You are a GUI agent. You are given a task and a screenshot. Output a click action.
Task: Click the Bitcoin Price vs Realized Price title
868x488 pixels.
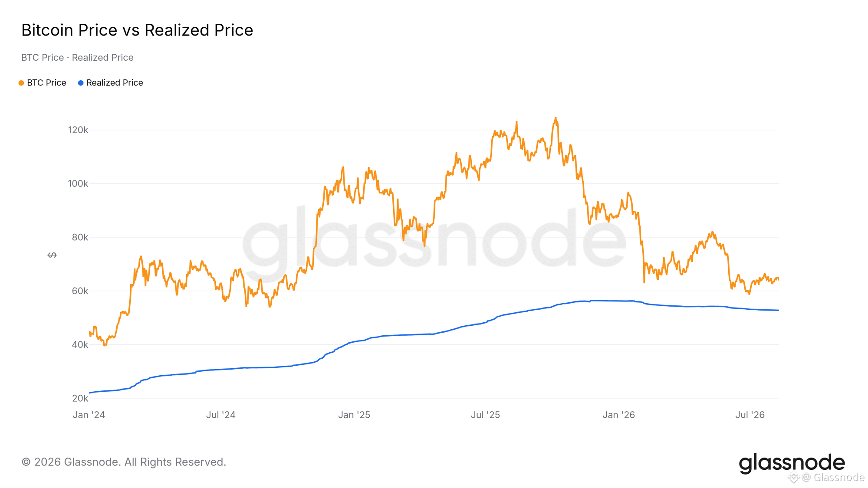click(137, 30)
